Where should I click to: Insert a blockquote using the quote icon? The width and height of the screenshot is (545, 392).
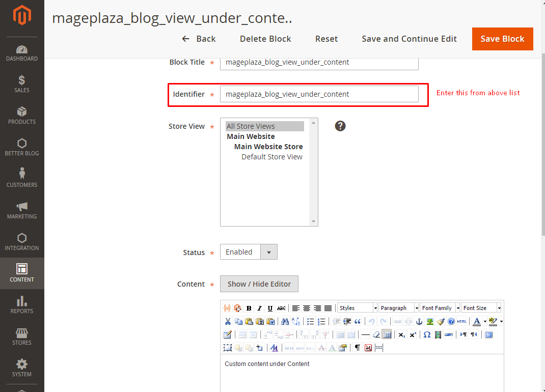click(x=358, y=321)
